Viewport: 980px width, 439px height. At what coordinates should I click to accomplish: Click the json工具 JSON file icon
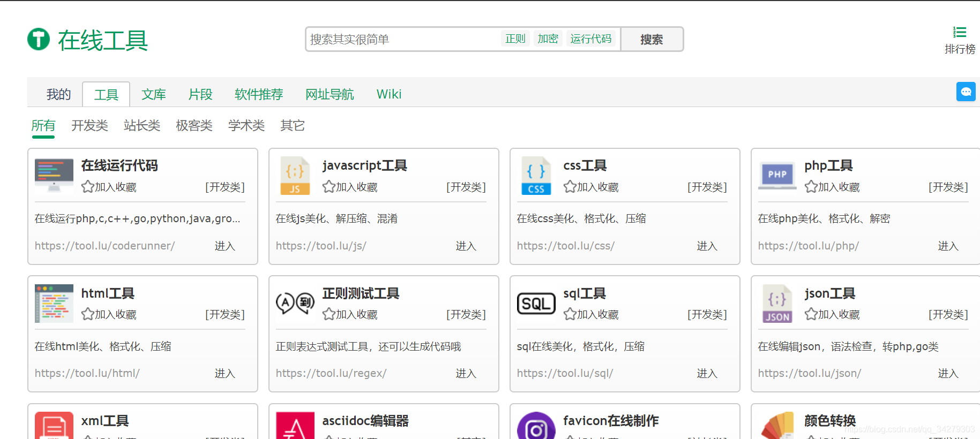point(777,304)
